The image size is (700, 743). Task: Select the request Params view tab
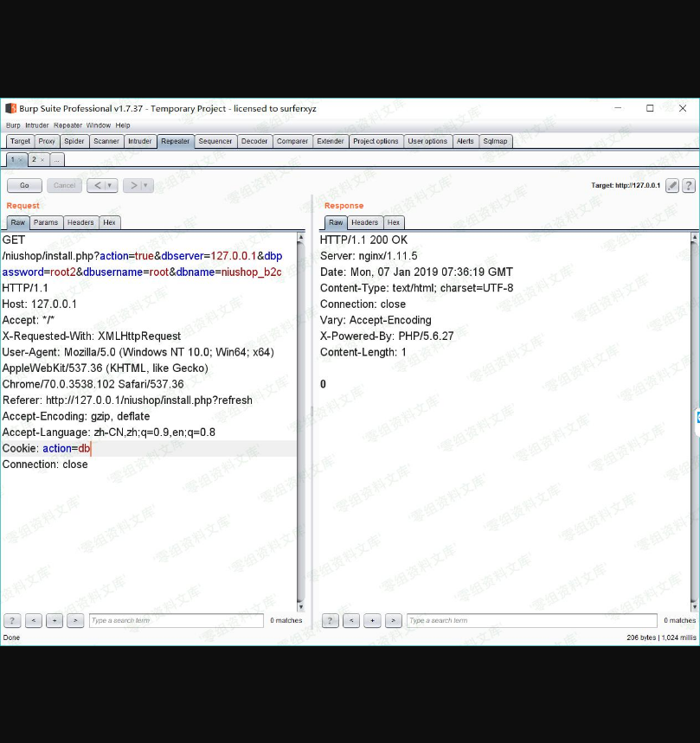click(x=46, y=222)
